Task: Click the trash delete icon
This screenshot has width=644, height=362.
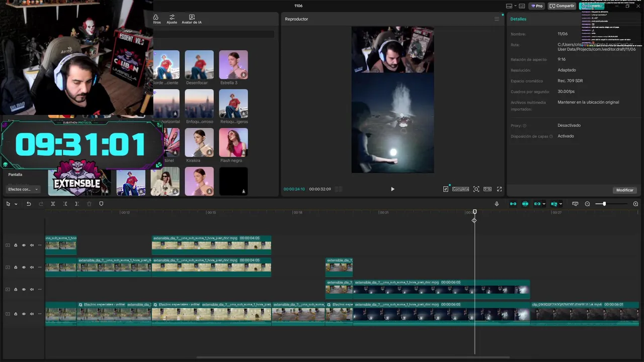Action: (x=89, y=204)
